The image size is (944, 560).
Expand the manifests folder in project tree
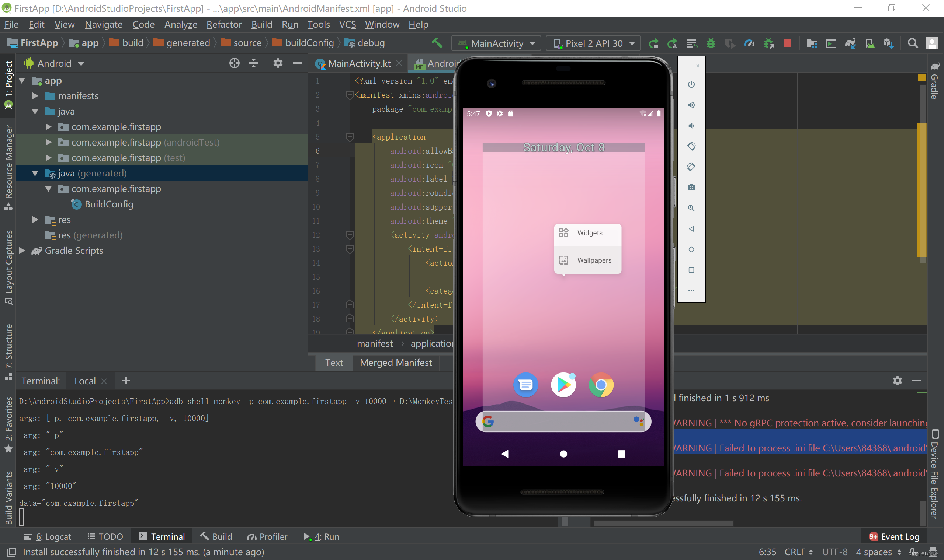click(x=35, y=96)
